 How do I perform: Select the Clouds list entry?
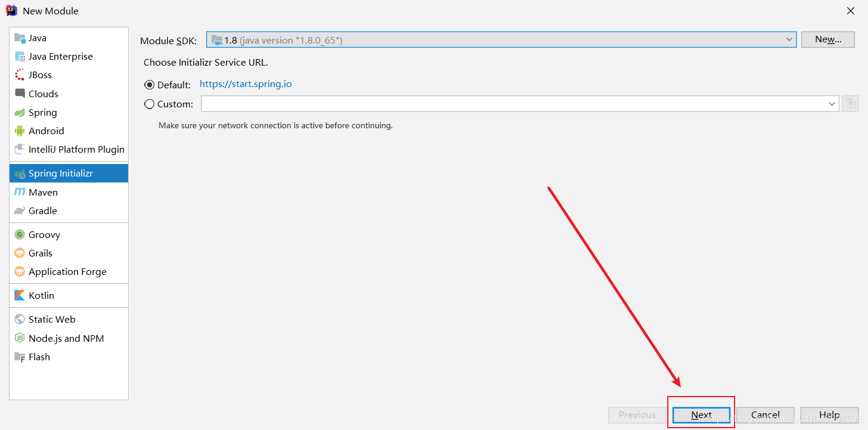69,94
